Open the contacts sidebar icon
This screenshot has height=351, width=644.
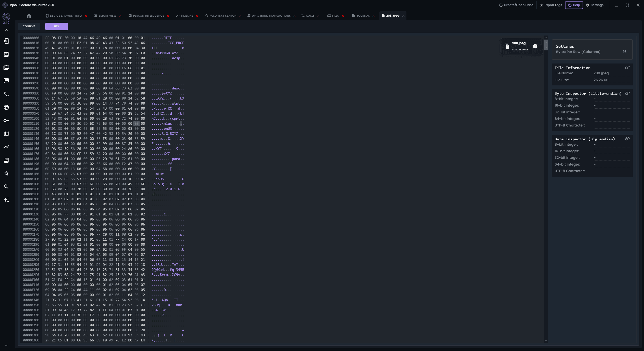(x=6, y=54)
